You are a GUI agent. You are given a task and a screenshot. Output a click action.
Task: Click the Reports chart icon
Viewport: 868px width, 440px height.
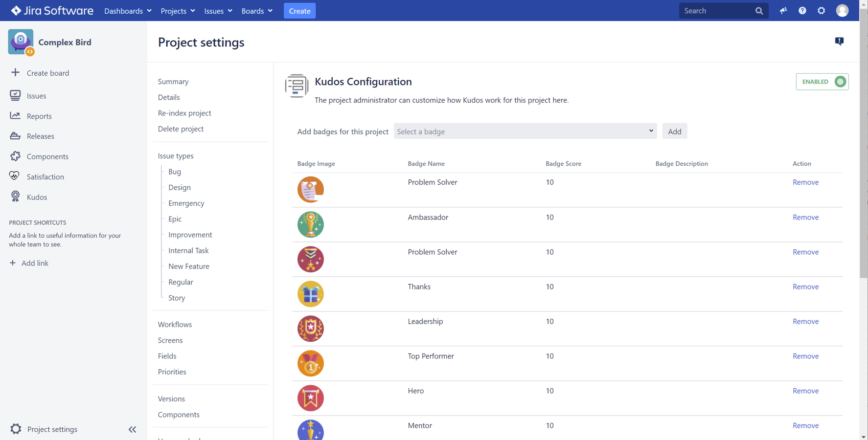coord(15,116)
